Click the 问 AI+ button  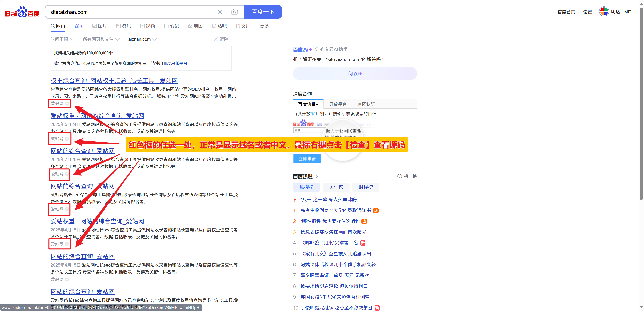tap(355, 73)
